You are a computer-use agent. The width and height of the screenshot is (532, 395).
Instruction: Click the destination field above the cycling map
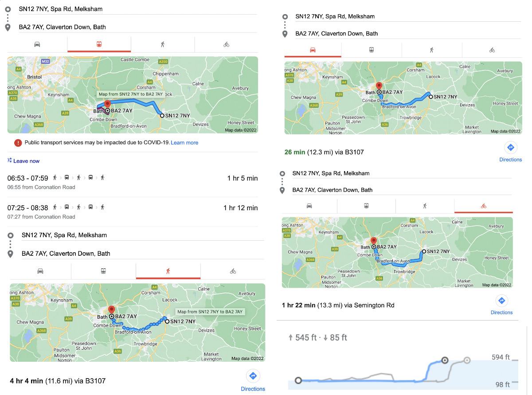click(332, 190)
